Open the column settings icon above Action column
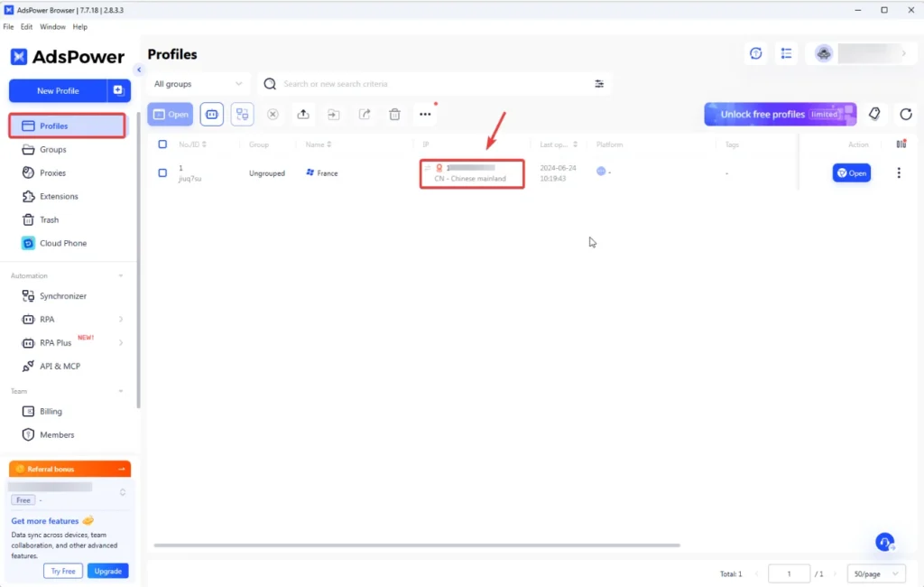This screenshot has width=924, height=587. tap(900, 143)
